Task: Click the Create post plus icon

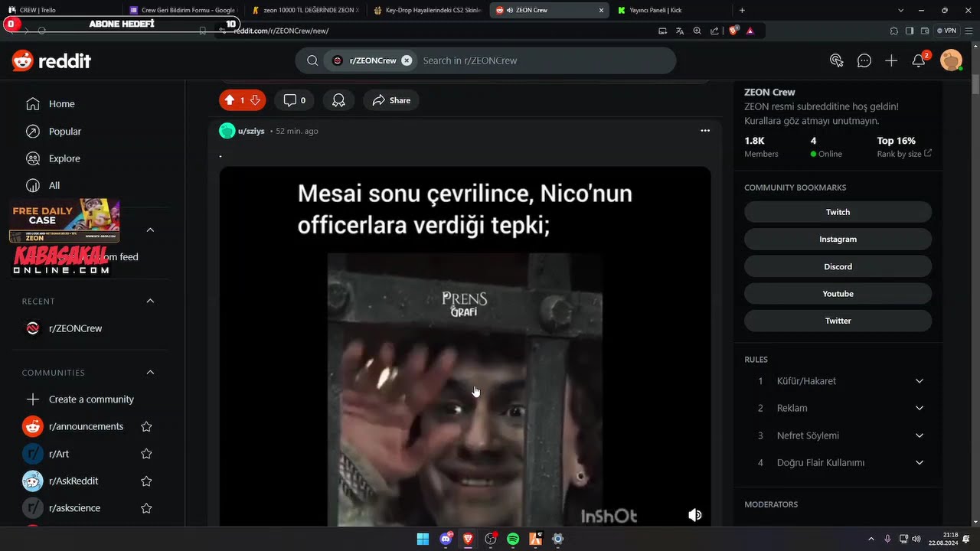Action: coord(891,60)
